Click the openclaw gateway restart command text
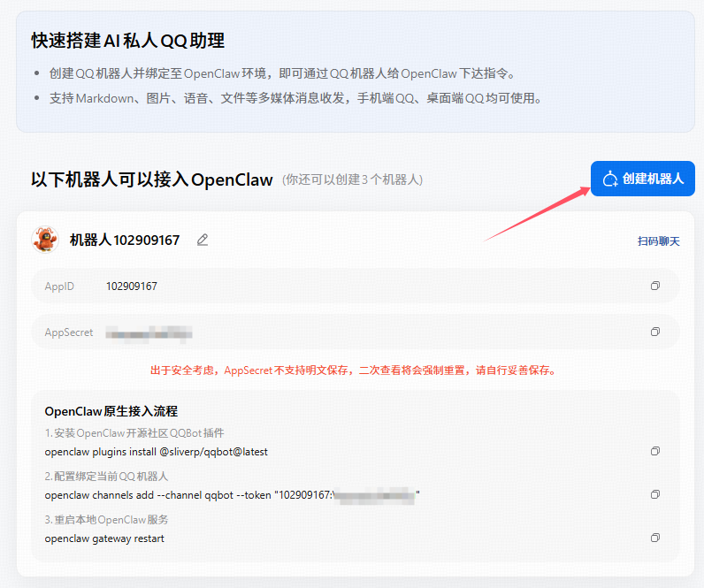 (104, 538)
